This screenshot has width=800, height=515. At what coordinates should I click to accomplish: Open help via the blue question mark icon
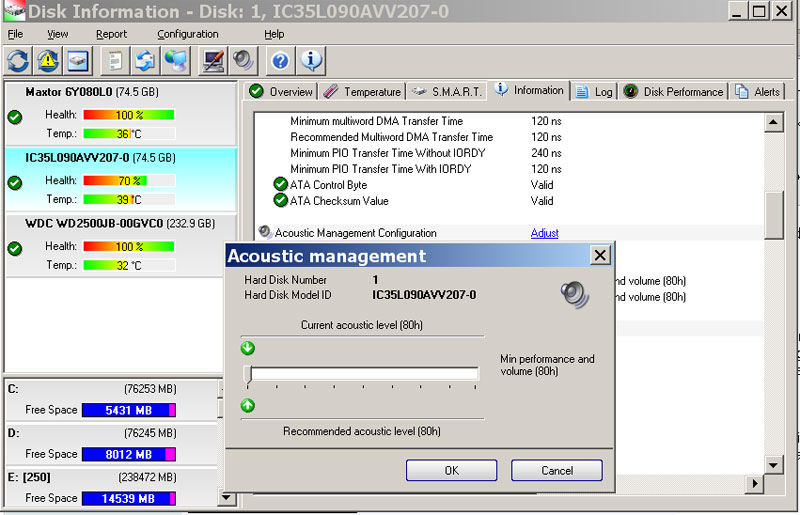[x=281, y=60]
